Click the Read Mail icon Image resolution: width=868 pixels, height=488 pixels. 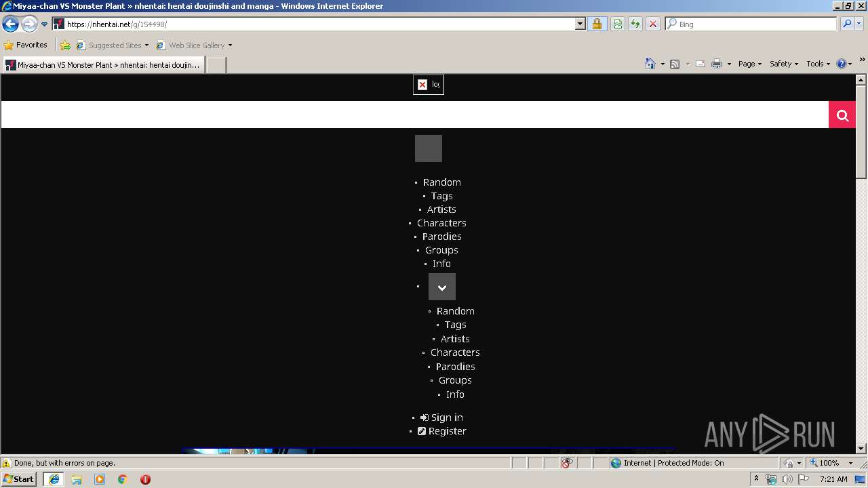click(701, 64)
